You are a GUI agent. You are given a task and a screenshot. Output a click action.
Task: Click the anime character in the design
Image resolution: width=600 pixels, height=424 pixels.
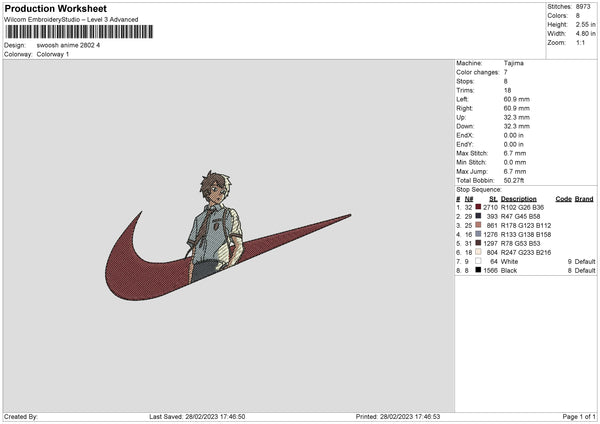pos(215,226)
